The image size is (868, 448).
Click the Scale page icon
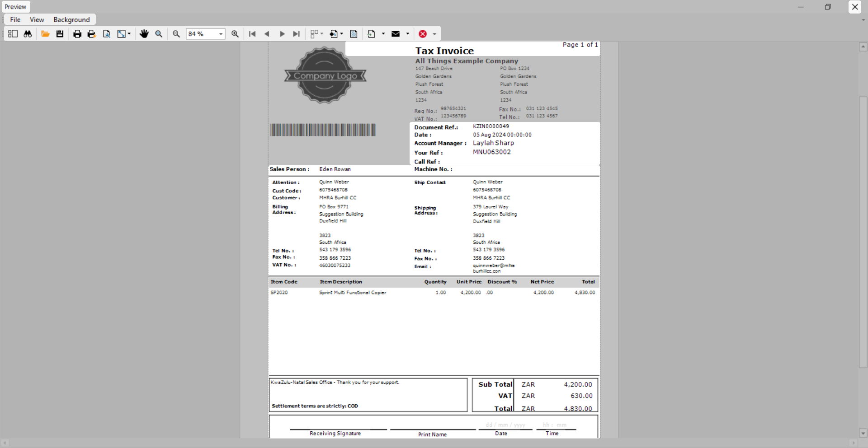tap(121, 34)
